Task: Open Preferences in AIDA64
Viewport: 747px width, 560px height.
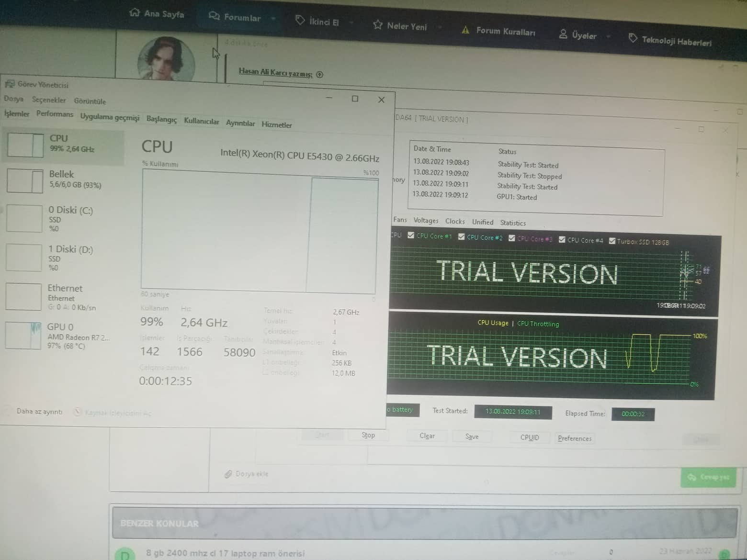Action: click(575, 438)
